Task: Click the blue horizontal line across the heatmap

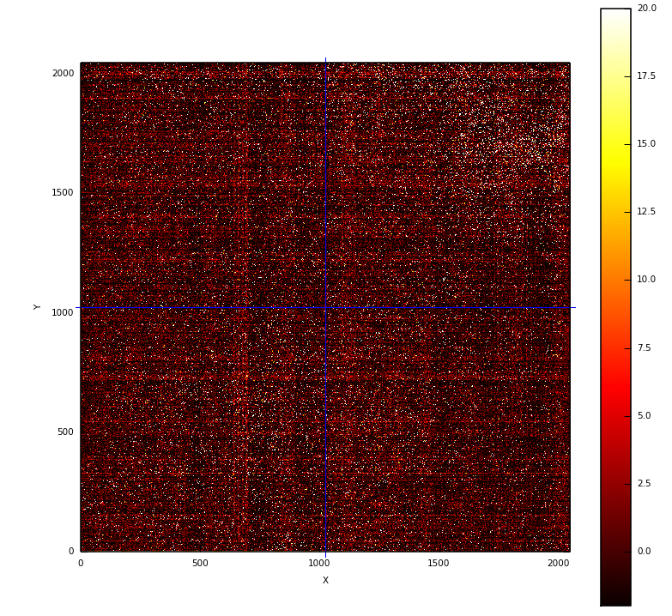Action: [x=326, y=307]
